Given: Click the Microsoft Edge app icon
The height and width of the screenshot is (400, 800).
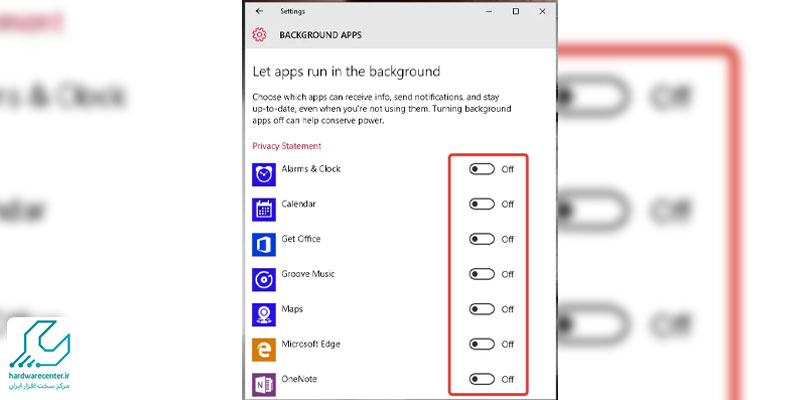Looking at the screenshot, I should [x=264, y=349].
